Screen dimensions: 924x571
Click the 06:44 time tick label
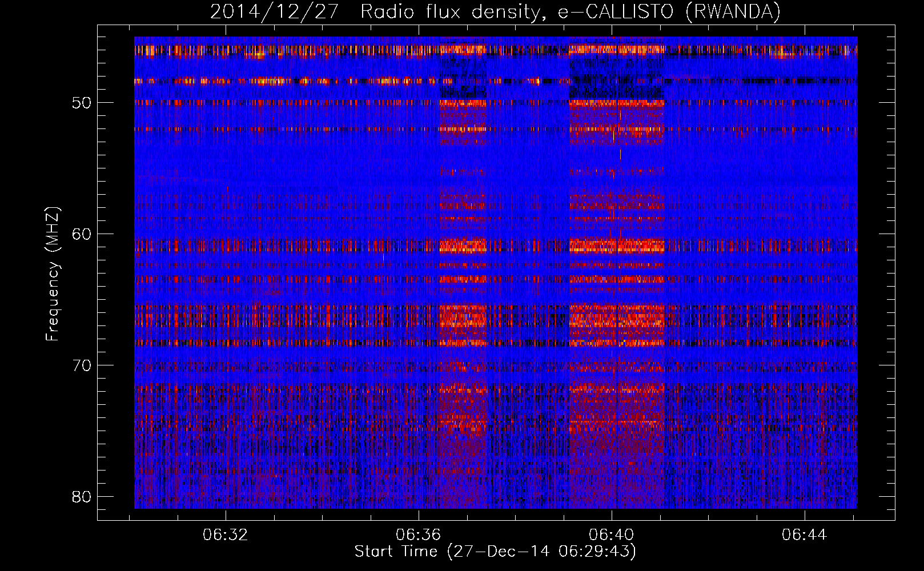coord(805,535)
